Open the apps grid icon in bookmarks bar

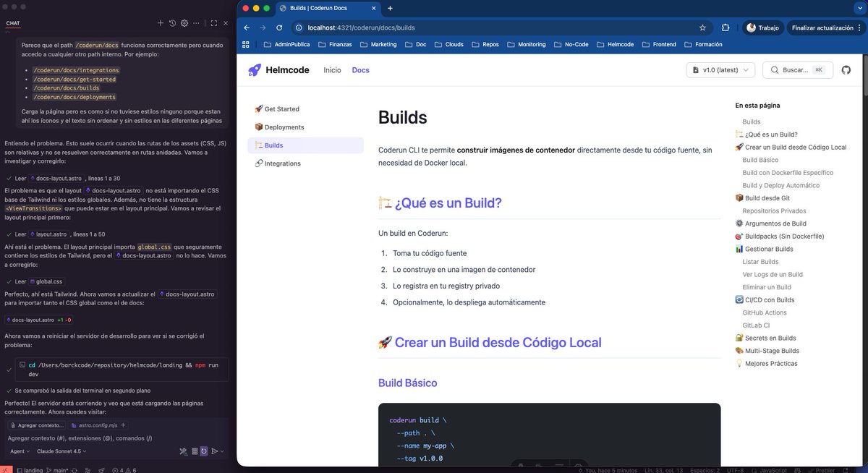tap(246, 44)
